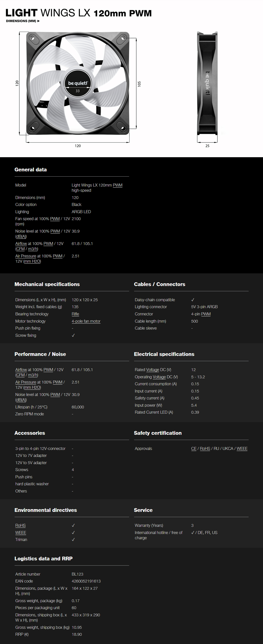Open WEEE link in the Approvals row
The height and width of the screenshot is (644, 263).
(242, 449)
